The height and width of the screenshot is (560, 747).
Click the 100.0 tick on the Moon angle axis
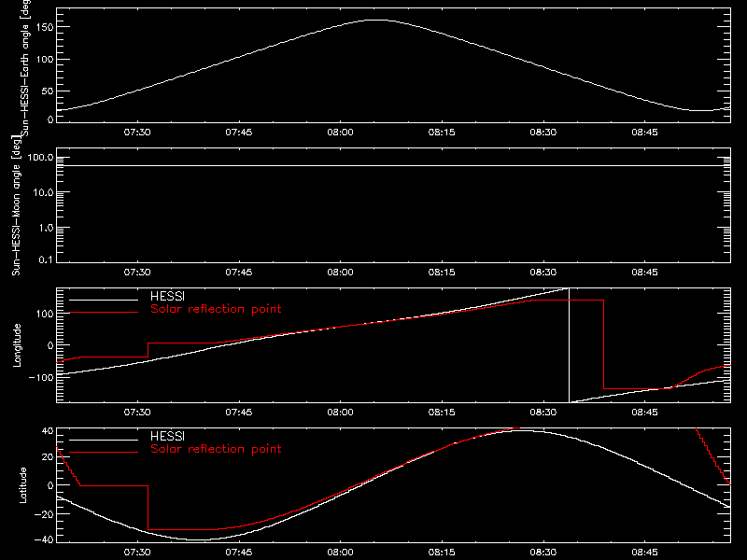tap(40, 158)
